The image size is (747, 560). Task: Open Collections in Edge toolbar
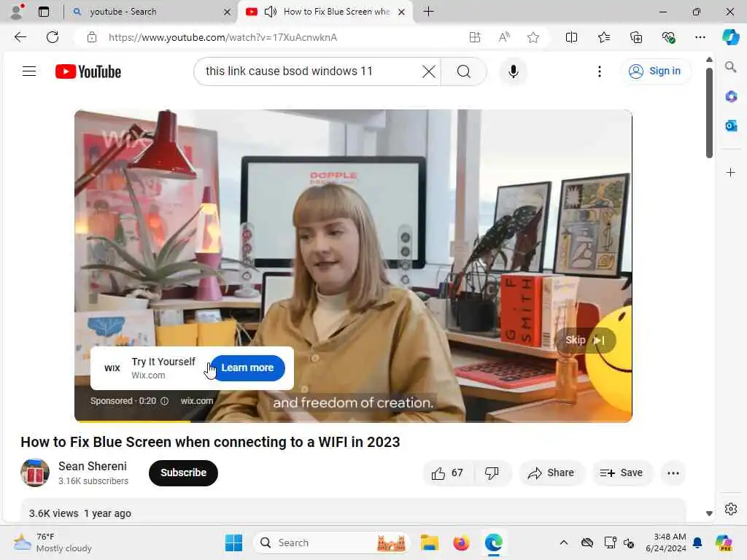point(636,37)
